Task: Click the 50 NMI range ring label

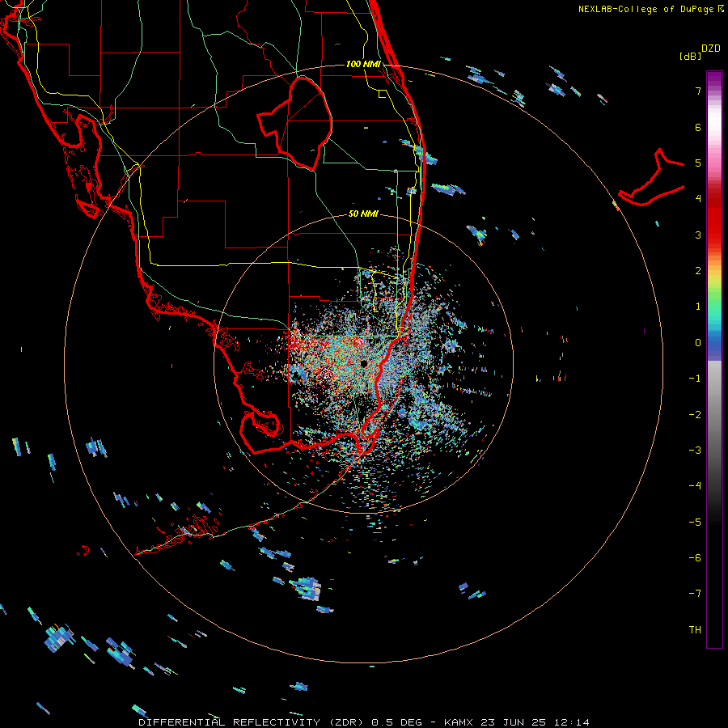Action: pyautogui.click(x=363, y=214)
